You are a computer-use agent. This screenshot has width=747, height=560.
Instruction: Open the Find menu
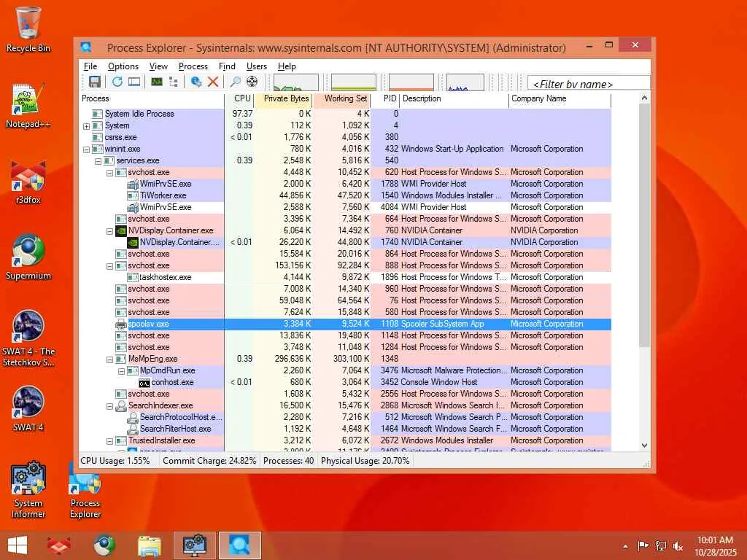227,66
